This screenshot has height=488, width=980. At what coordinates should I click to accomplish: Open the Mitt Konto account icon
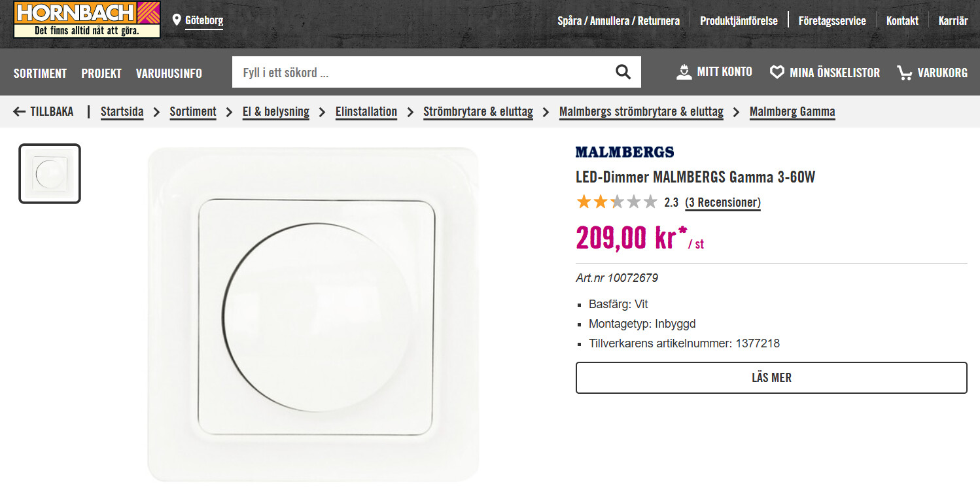pos(684,72)
